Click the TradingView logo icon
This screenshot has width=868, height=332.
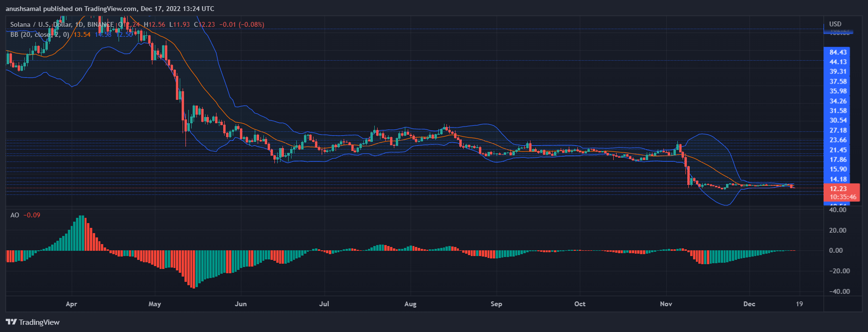pos(11,322)
